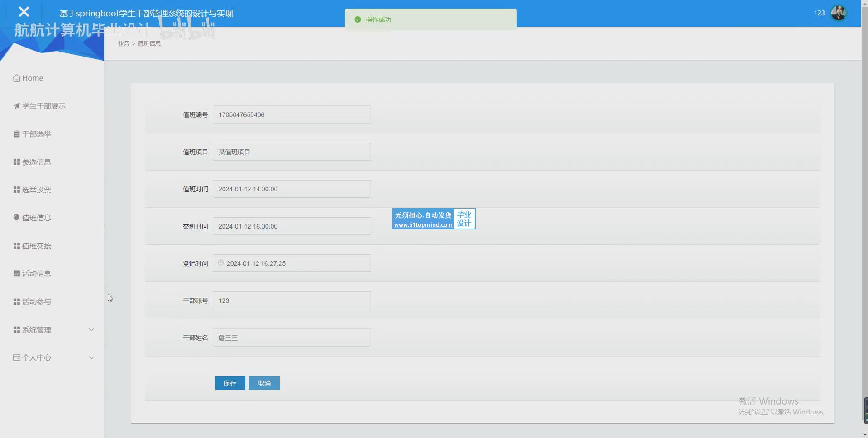This screenshot has height=438, width=868.
Task: Open 参选信息 menu item
Action: coord(37,162)
